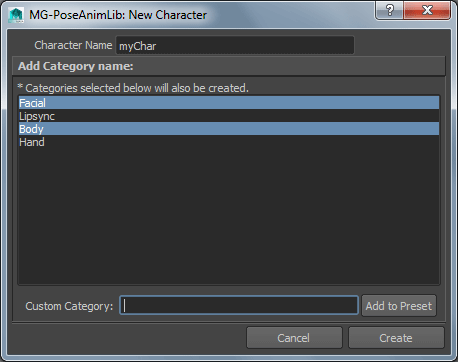Cancel the New Character dialog
This screenshot has height=362, width=458.
(294, 338)
